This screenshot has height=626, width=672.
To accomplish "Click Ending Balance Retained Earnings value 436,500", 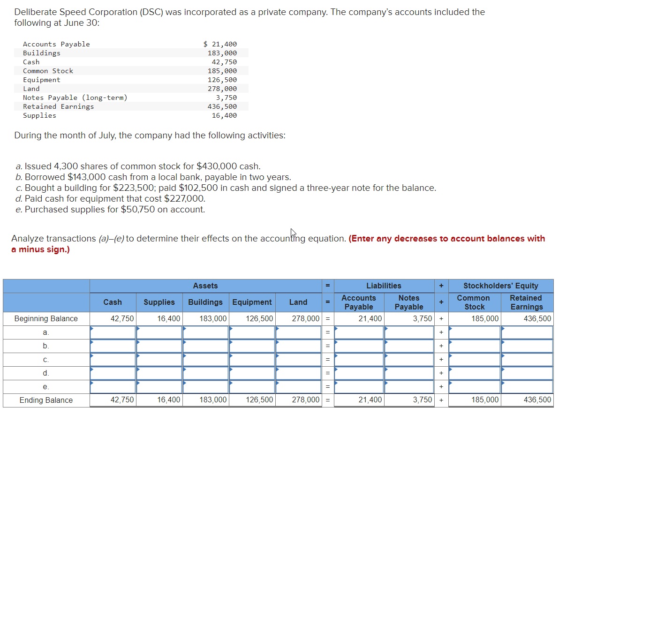I will pyautogui.click(x=537, y=400).
